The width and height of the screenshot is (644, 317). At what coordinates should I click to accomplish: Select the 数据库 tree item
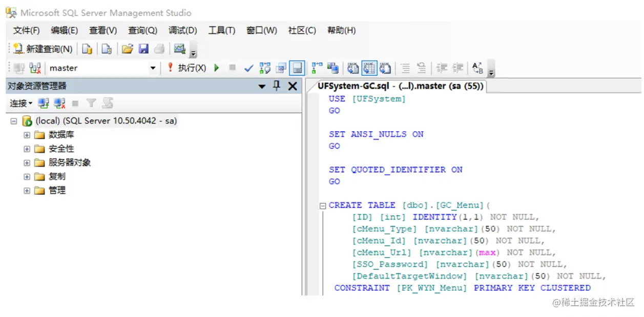[61, 135]
